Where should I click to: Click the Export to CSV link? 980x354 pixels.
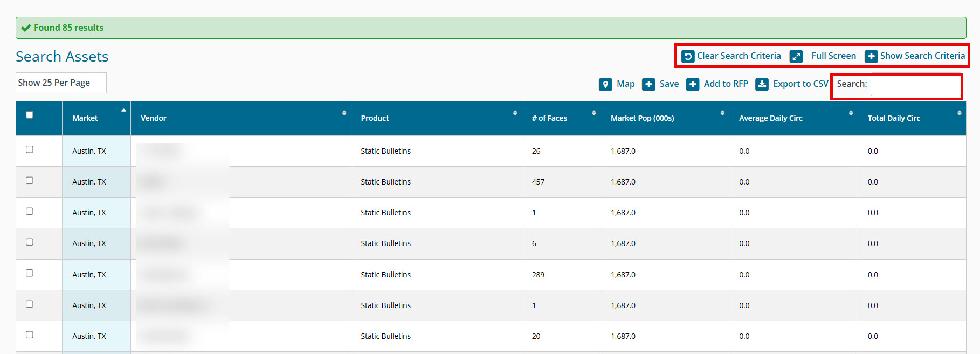click(x=800, y=84)
